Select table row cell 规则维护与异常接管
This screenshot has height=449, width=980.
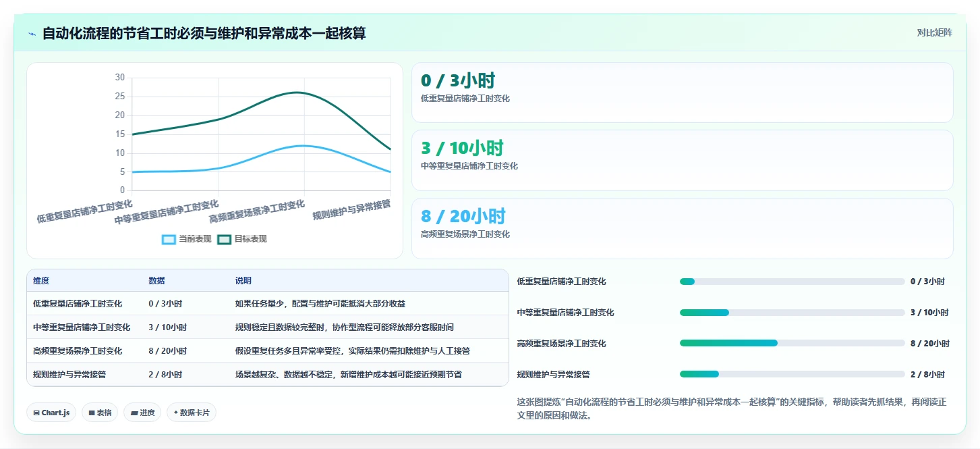pos(69,374)
